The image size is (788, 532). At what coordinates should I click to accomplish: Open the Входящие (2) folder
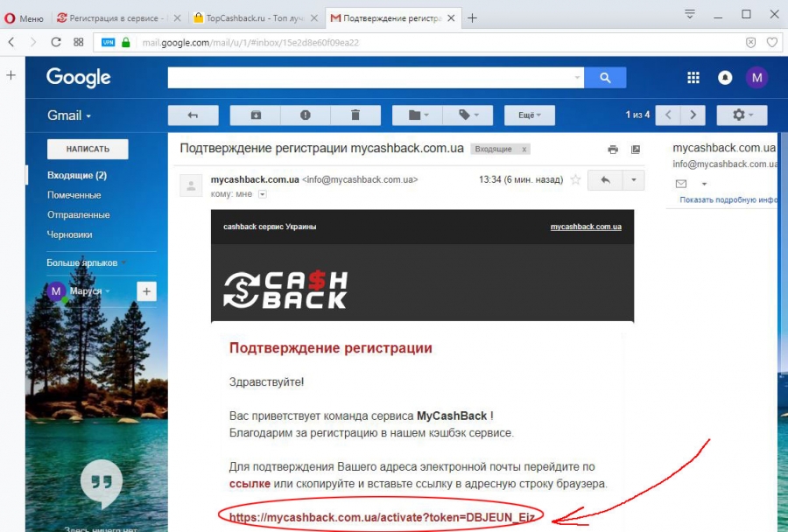(77, 175)
